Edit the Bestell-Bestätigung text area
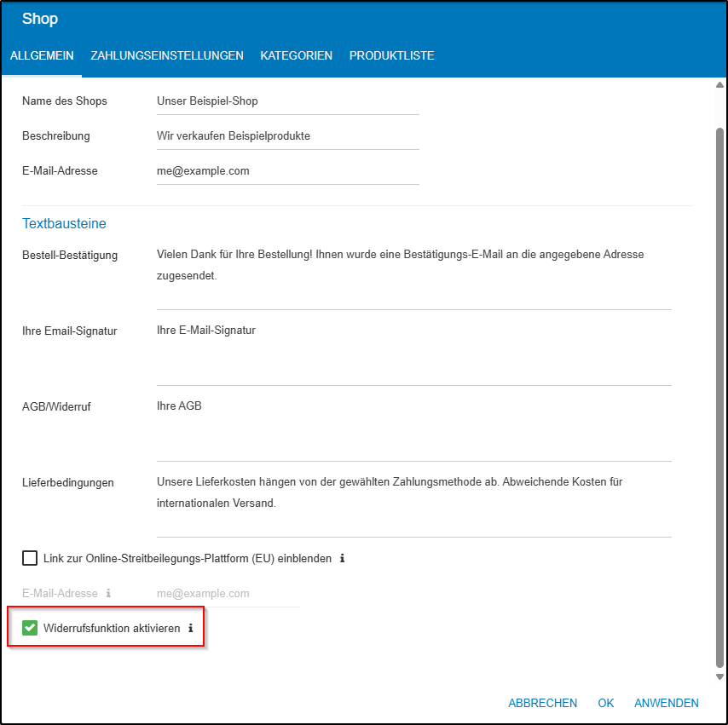 point(414,277)
